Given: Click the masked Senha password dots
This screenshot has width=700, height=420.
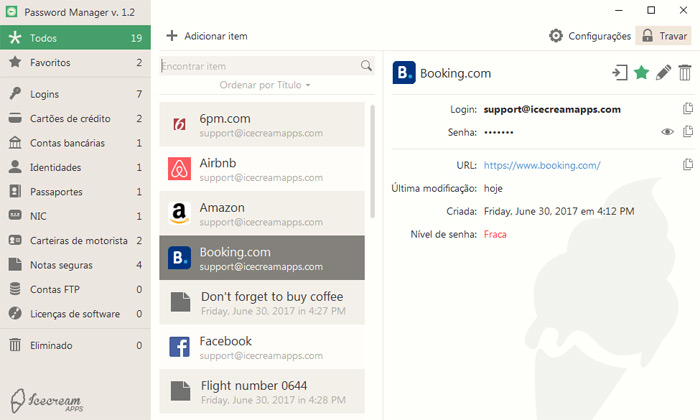Looking at the screenshot, I should tap(499, 132).
